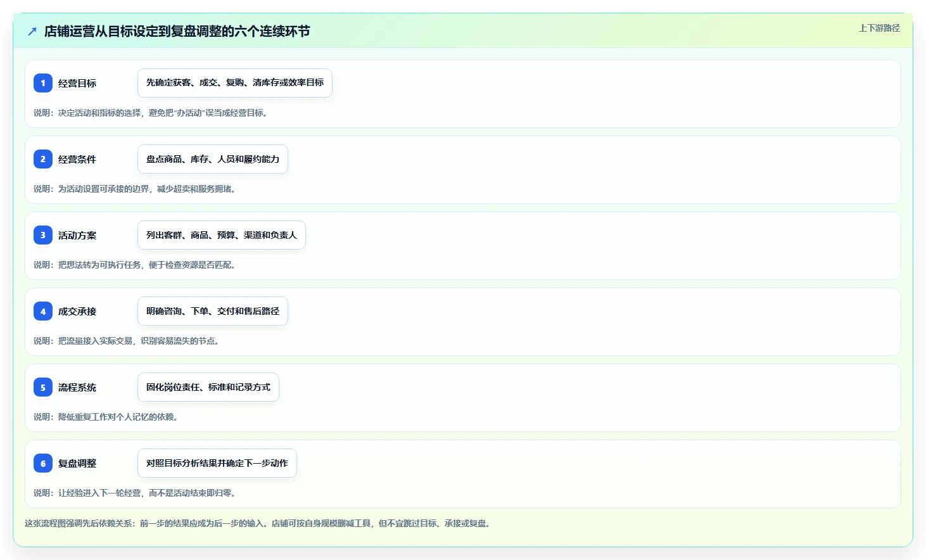
Task: Click the 流程系统 step name
Action: 77,387
